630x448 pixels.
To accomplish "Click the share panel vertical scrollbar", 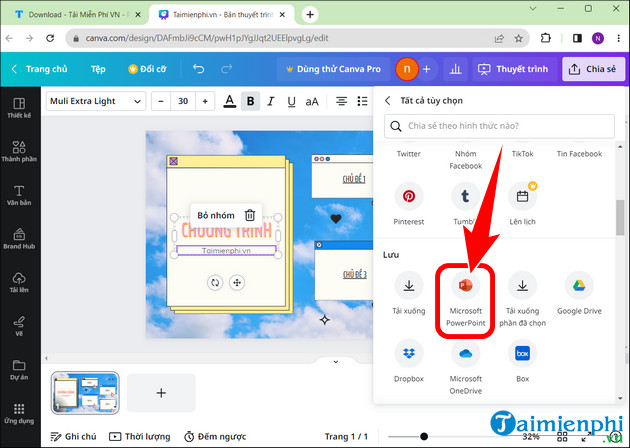I will [620, 217].
